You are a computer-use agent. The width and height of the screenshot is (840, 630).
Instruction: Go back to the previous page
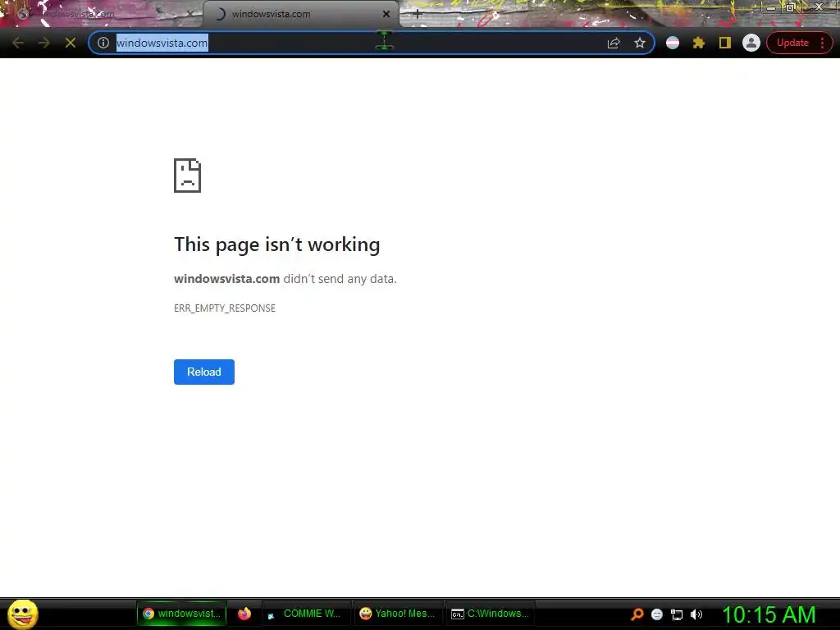18,43
